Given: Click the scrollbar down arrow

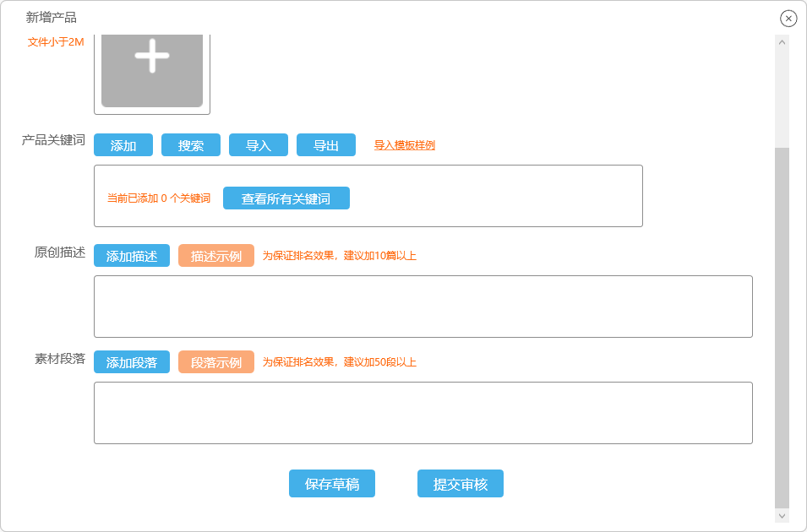Looking at the screenshot, I should click(x=782, y=516).
